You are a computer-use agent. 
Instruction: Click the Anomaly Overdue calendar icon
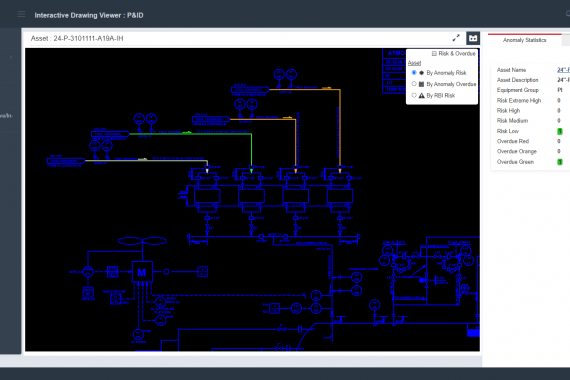421,84
